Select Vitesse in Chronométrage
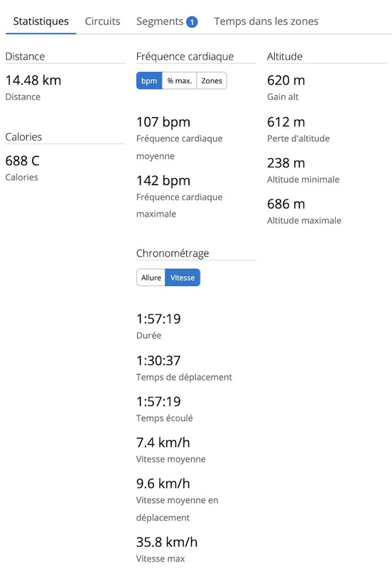 click(183, 278)
